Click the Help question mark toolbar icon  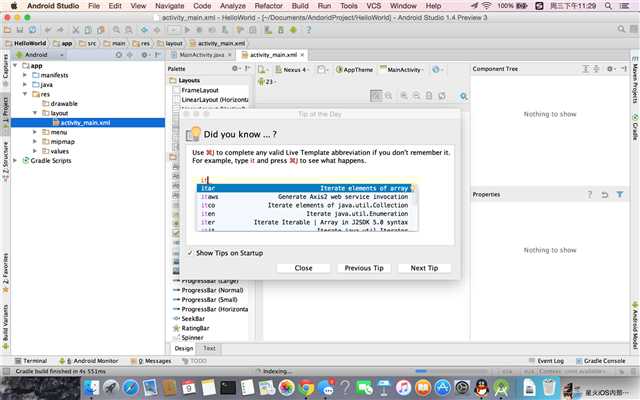[x=309, y=30]
